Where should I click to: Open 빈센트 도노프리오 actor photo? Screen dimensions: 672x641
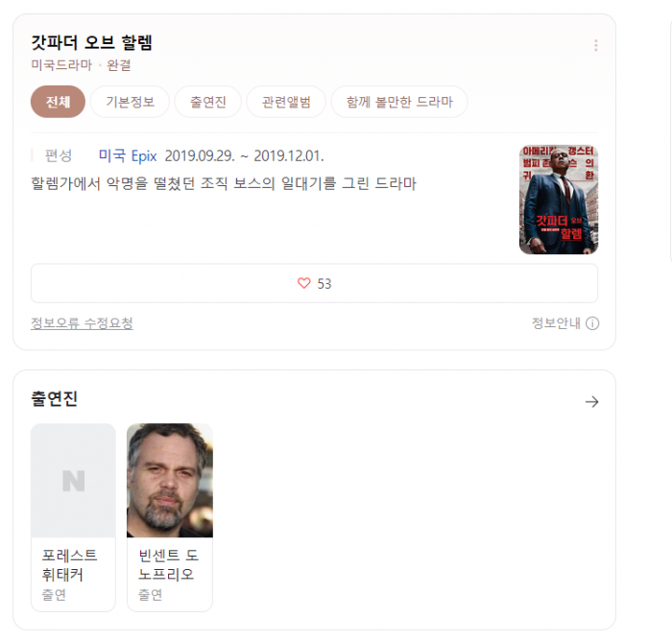170,481
